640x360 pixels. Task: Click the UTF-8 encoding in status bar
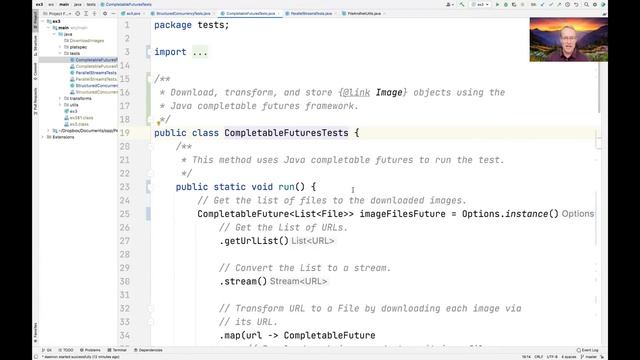(x=552, y=357)
